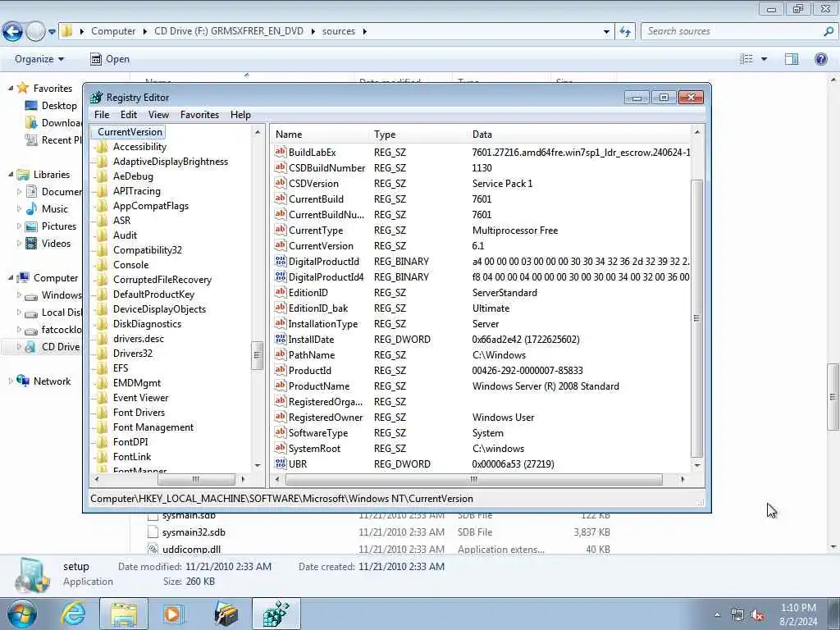The width and height of the screenshot is (840, 630).
Task: Select the CSDVersion value icon
Action: pyautogui.click(x=281, y=183)
